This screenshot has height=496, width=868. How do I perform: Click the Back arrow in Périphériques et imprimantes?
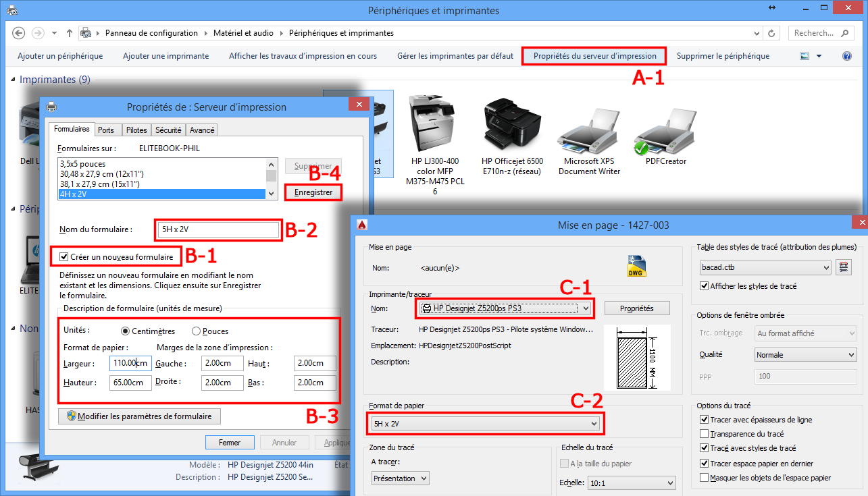[x=19, y=33]
